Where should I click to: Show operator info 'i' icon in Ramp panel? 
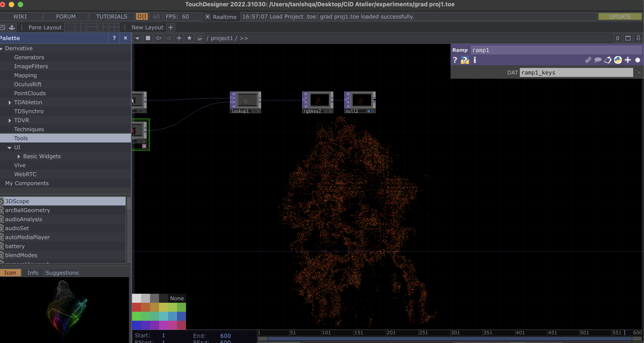pos(475,60)
